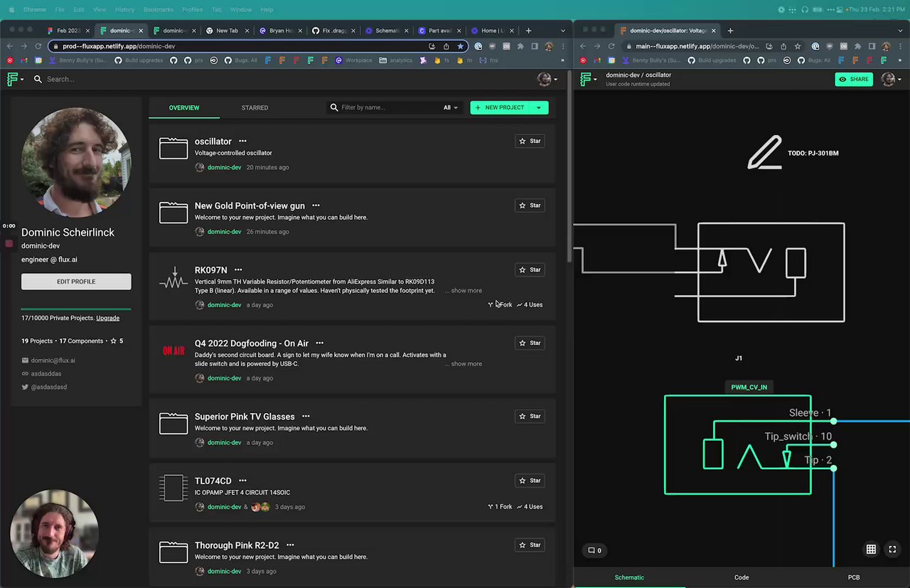Click the search magnifier icon in the Flux header
This screenshot has width=910, height=588.
38,79
